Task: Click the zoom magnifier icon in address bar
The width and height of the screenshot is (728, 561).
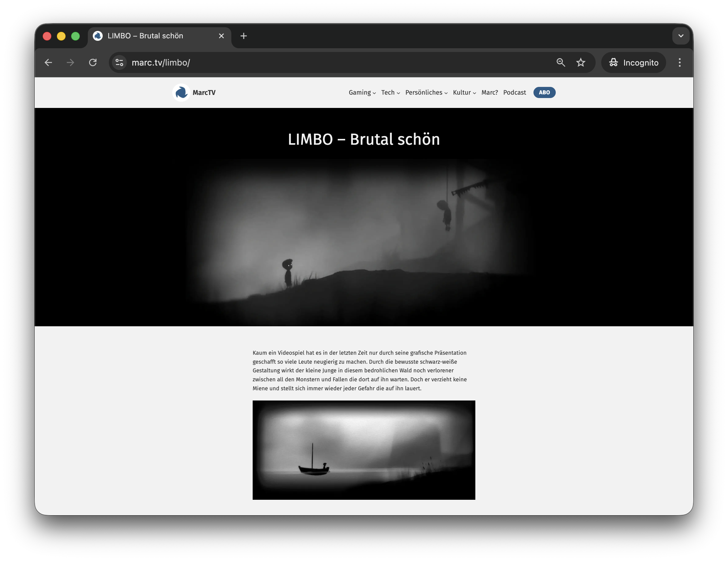Action: click(x=560, y=63)
